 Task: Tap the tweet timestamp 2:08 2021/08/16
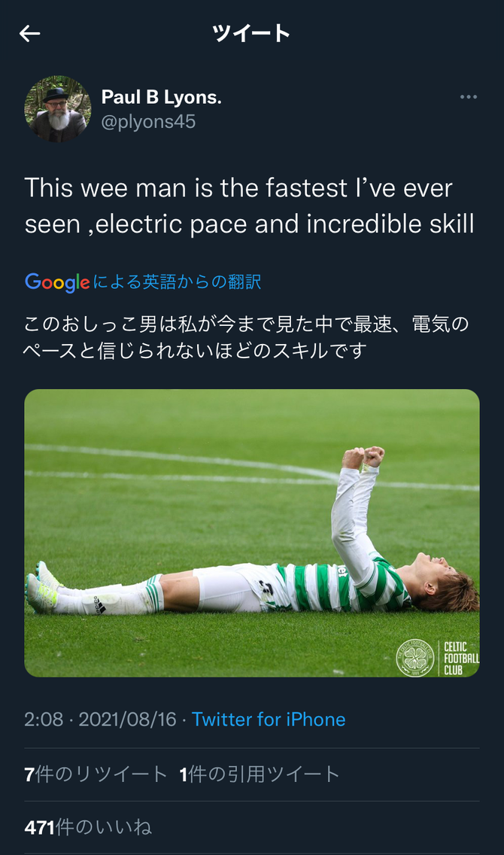pos(100,720)
